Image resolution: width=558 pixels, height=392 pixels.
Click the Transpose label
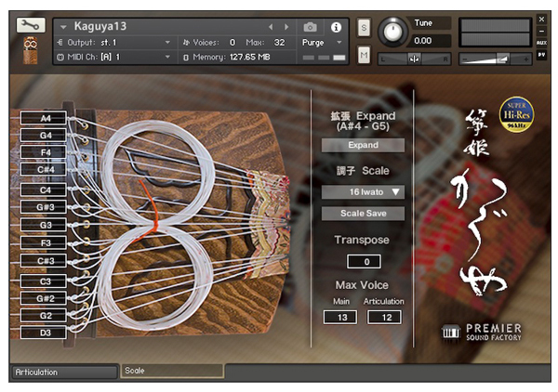(x=362, y=240)
